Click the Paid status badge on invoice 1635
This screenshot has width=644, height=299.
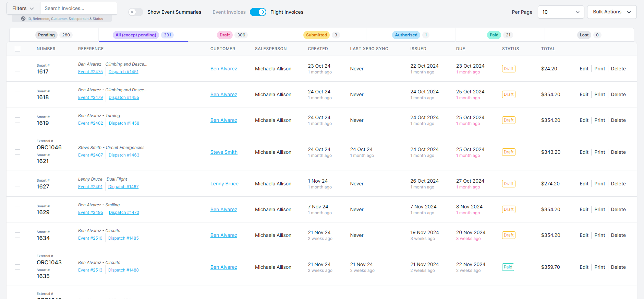[508, 267]
